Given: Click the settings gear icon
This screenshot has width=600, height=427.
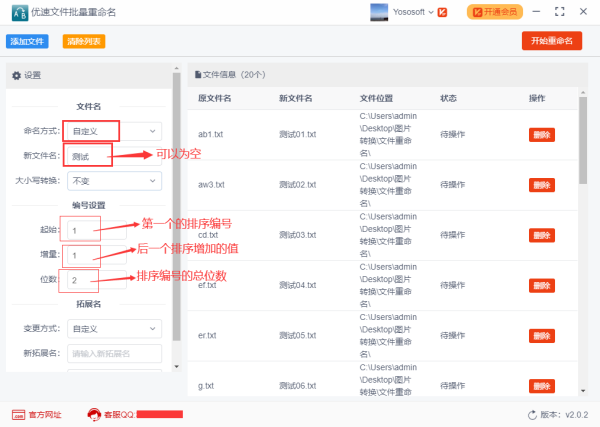Looking at the screenshot, I should coord(16,75).
